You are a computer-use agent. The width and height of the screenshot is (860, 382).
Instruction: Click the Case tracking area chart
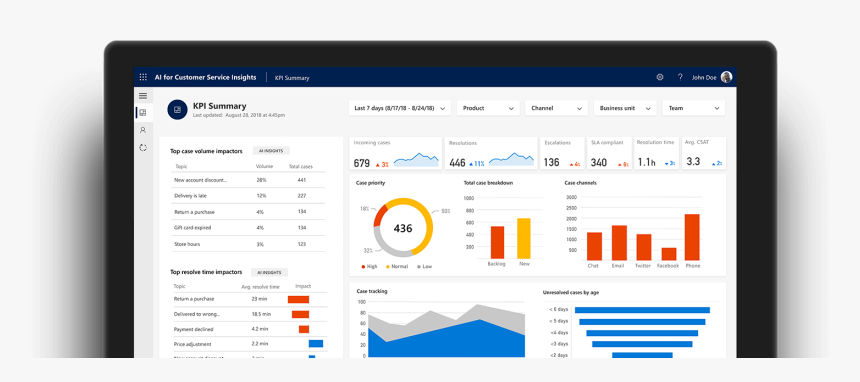pyautogui.click(x=446, y=330)
